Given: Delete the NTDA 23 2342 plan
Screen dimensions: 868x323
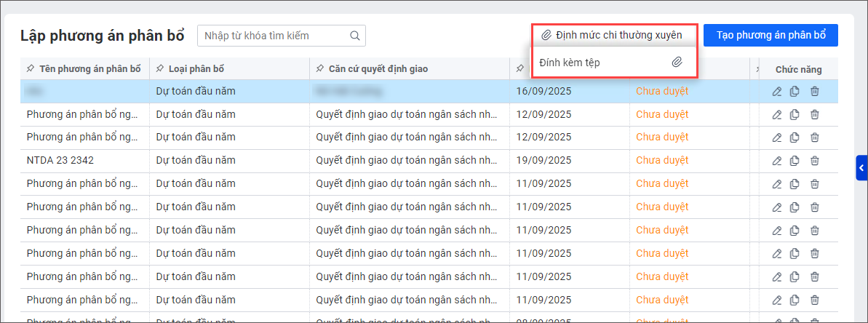Looking at the screenshot, I should [x=814, y=161].
